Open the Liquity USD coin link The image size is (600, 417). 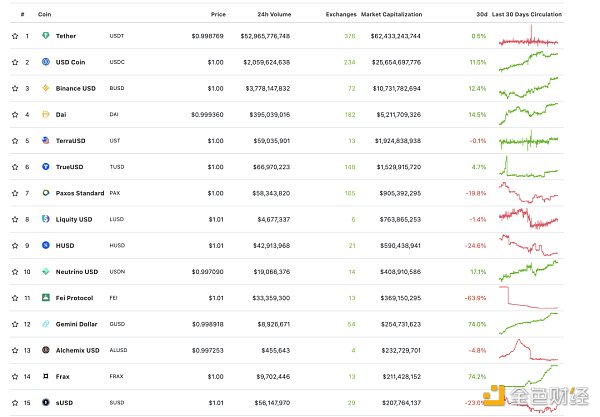pyautogui.click(x=74, y=219)
